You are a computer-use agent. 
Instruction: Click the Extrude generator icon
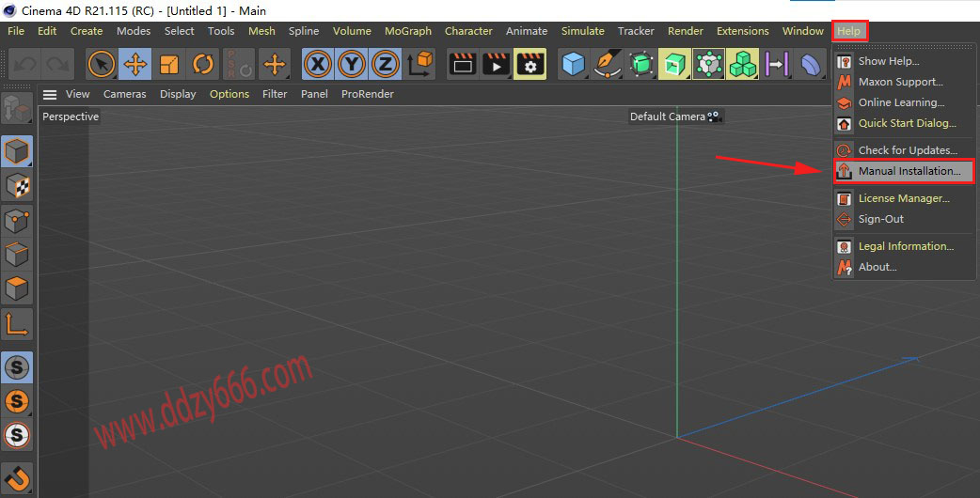[x=674, y=64]
